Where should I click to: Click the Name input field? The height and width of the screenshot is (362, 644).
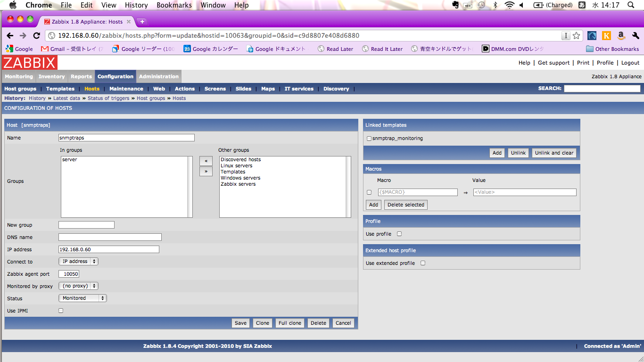pos(126,138)
